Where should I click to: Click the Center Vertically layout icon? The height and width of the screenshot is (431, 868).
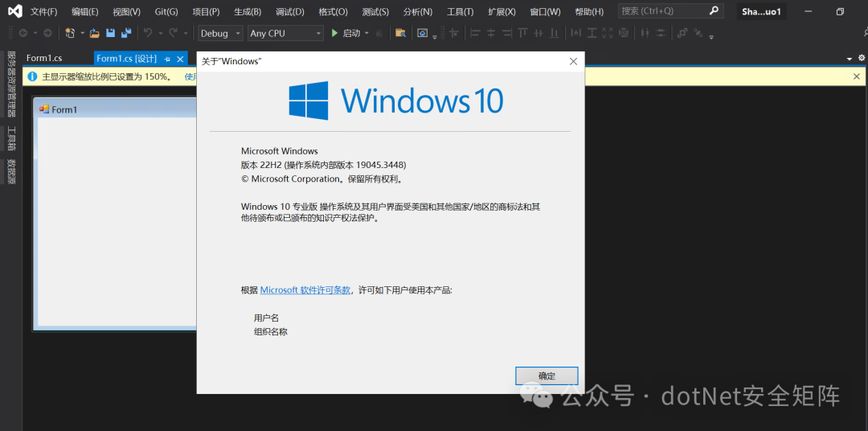[661, 33]
